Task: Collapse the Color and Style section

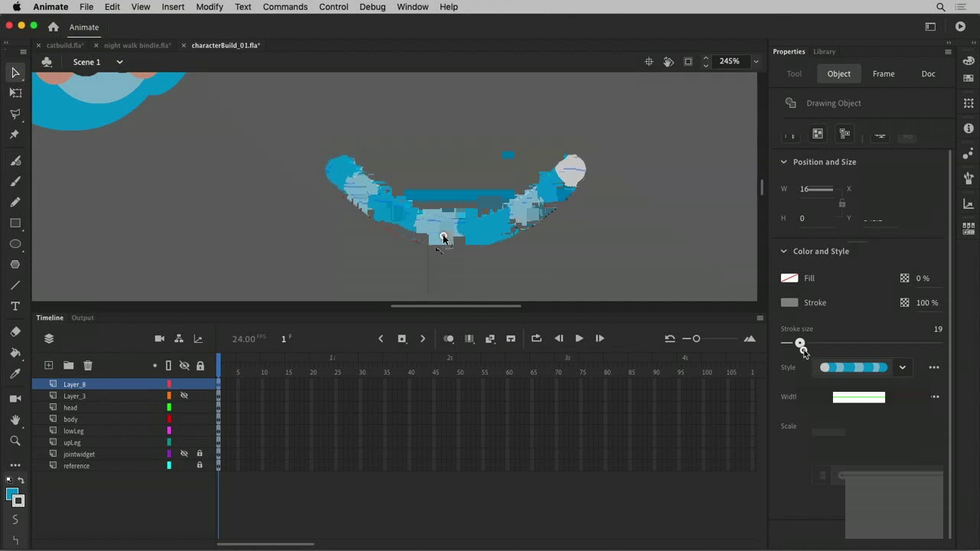Action: 783,251
